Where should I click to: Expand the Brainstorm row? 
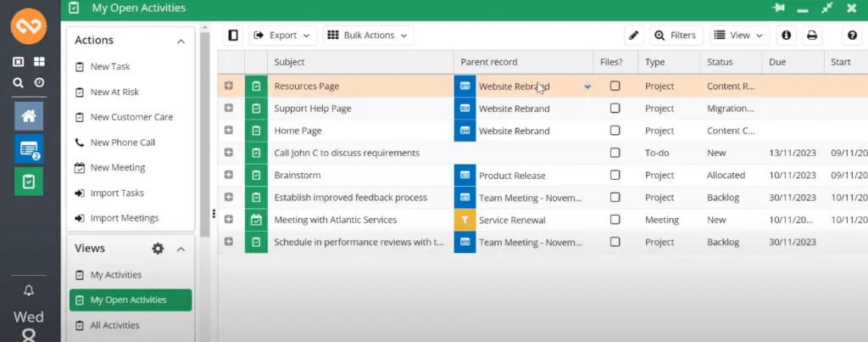(x=229, y=175)
